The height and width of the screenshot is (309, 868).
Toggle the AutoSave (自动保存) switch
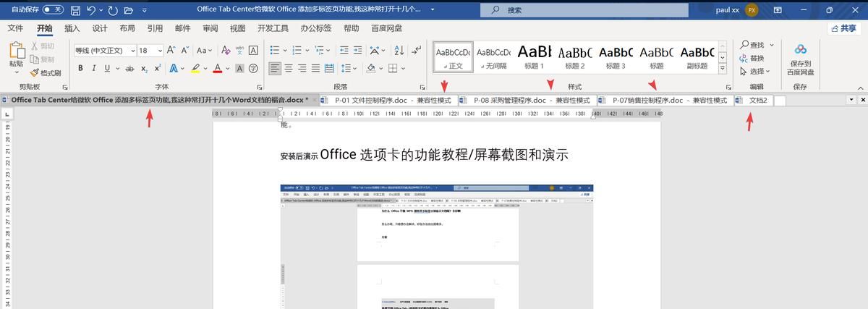52,10
